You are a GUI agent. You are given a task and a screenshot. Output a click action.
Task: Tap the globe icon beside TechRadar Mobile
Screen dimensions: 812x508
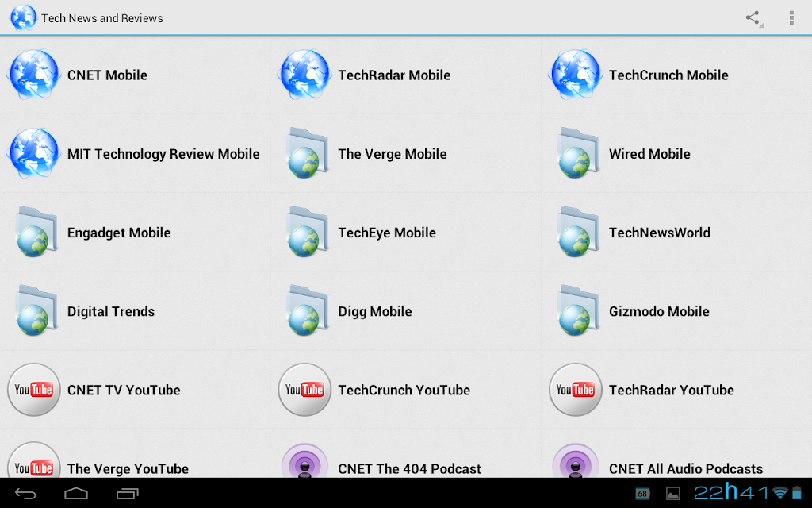tap(304, 75)
